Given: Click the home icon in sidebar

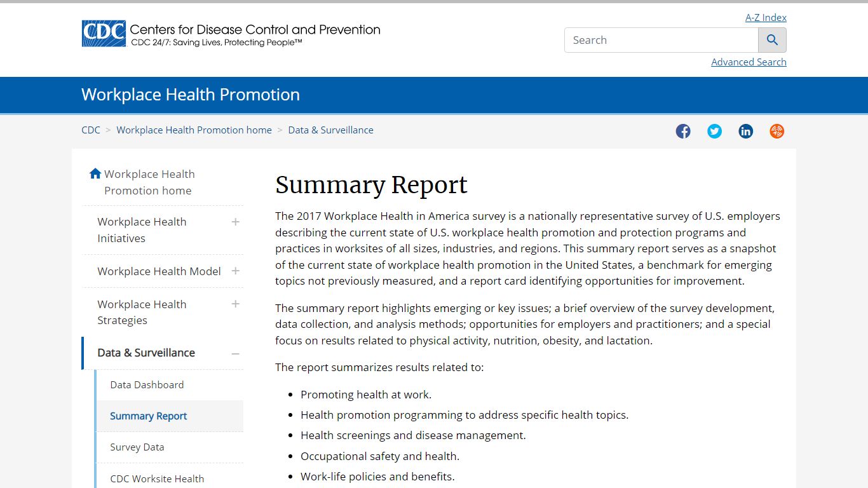Looking at the screenshot, I should click(95, 173).
